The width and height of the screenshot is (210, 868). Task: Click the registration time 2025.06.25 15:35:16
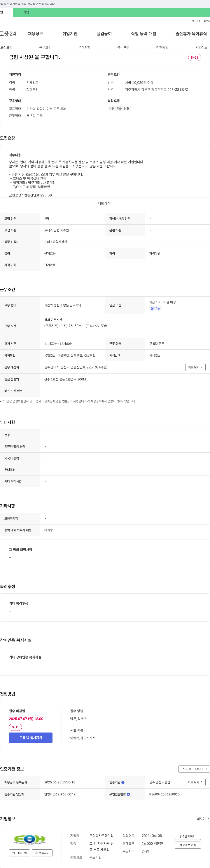tap(60, 782)
